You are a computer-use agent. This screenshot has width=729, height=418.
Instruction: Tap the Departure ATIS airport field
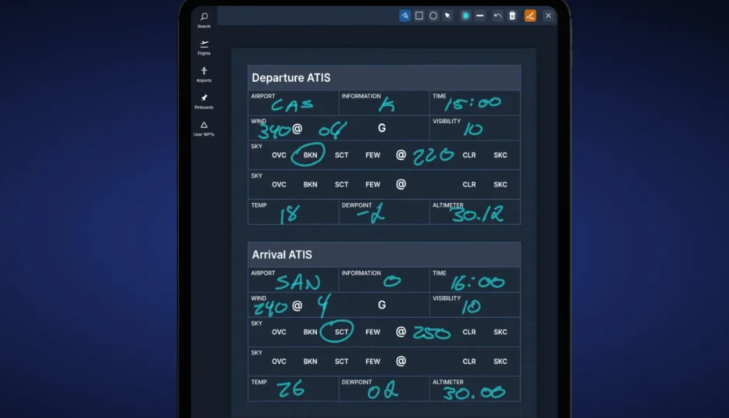pyautogui.click(x=292, y=103)
